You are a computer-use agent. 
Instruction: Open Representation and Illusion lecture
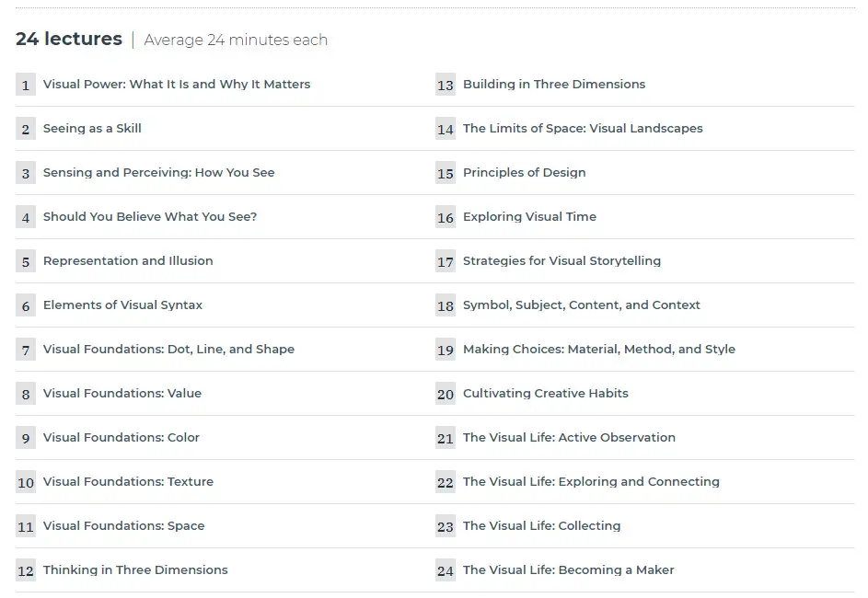(x=128, y=260)
